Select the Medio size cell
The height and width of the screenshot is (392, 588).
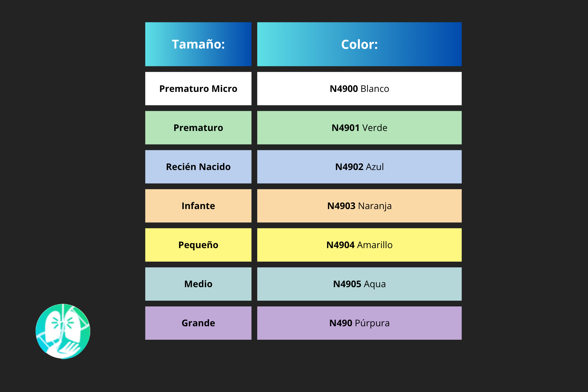198,284
